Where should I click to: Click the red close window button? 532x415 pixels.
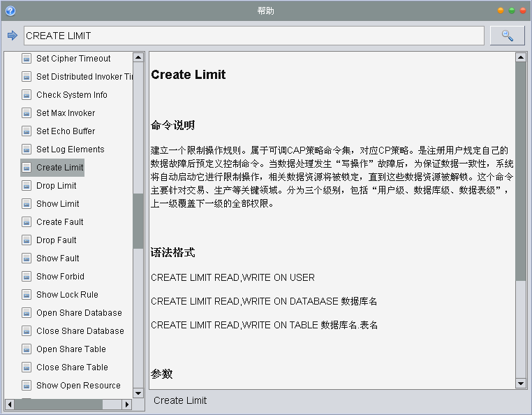pos(523,10)
